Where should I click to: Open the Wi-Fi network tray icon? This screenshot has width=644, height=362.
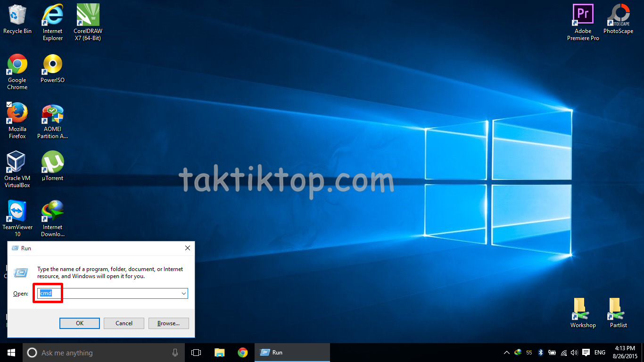coord(563,353)
